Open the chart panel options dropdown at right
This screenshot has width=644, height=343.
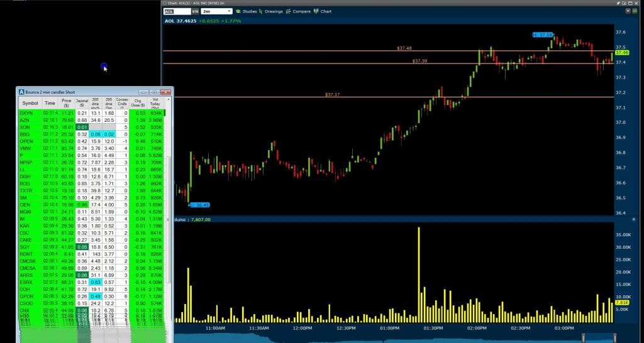coord(628,11)
